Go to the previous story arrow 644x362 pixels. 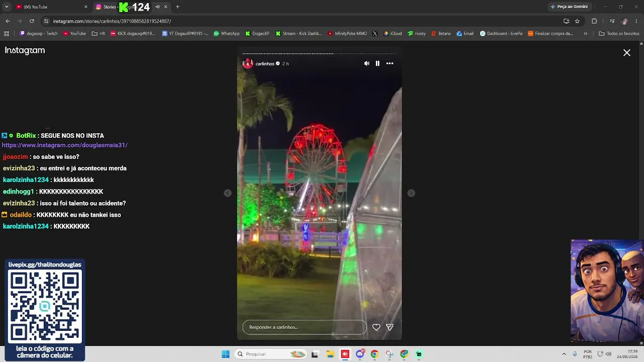click(227, 193)
